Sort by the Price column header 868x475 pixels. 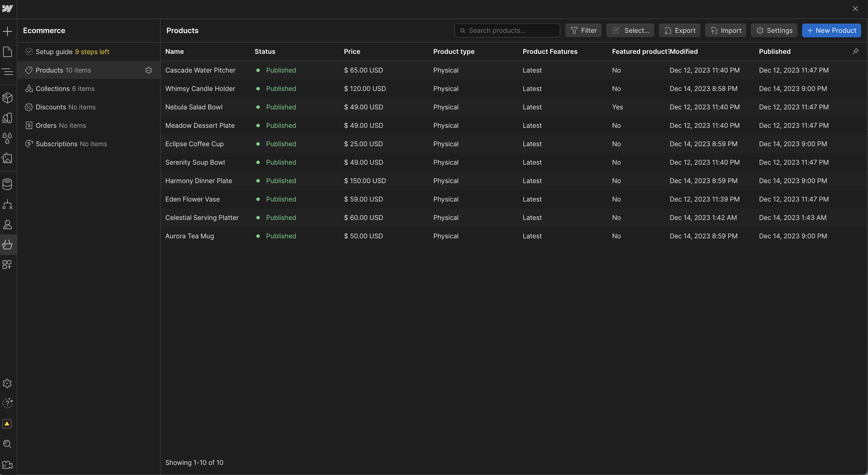pyautogui.click(x=352, y=51)
